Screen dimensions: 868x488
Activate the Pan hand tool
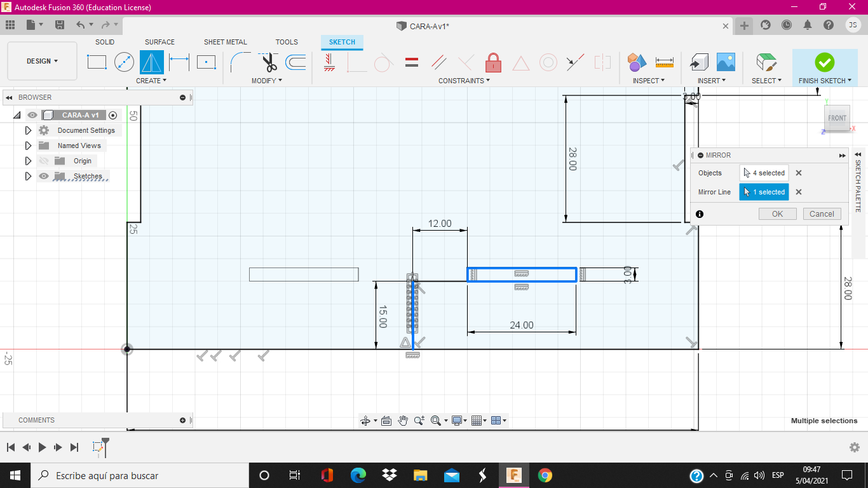coord(403,421)
